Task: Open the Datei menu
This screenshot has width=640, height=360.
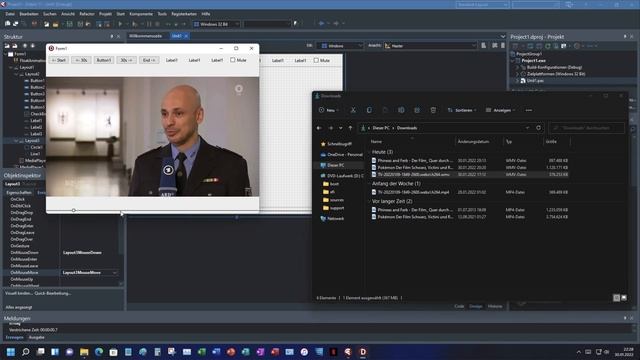Action: (10, 14)
